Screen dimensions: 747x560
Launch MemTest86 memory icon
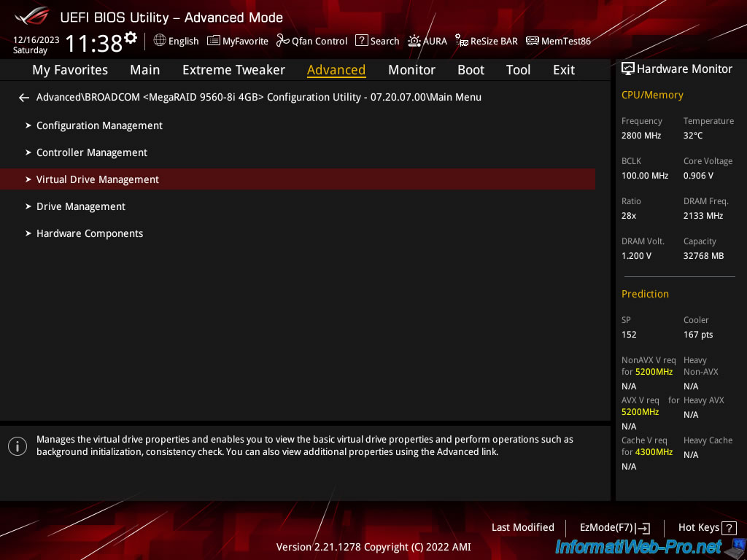532,41
